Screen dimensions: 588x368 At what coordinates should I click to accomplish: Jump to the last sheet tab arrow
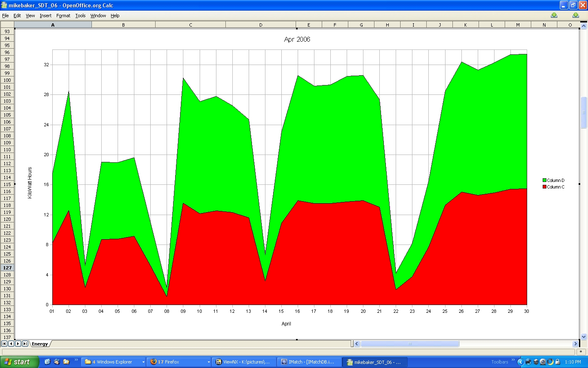click(x=25, y=344)
